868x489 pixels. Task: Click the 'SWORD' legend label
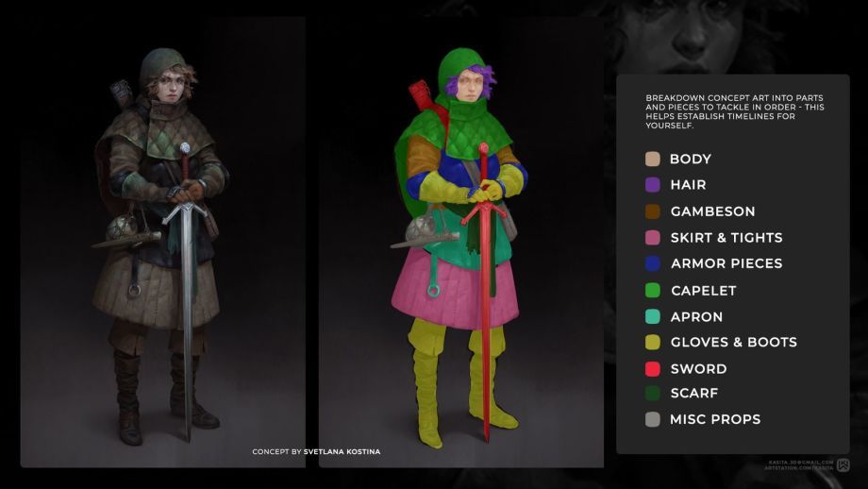coord(698,369)
